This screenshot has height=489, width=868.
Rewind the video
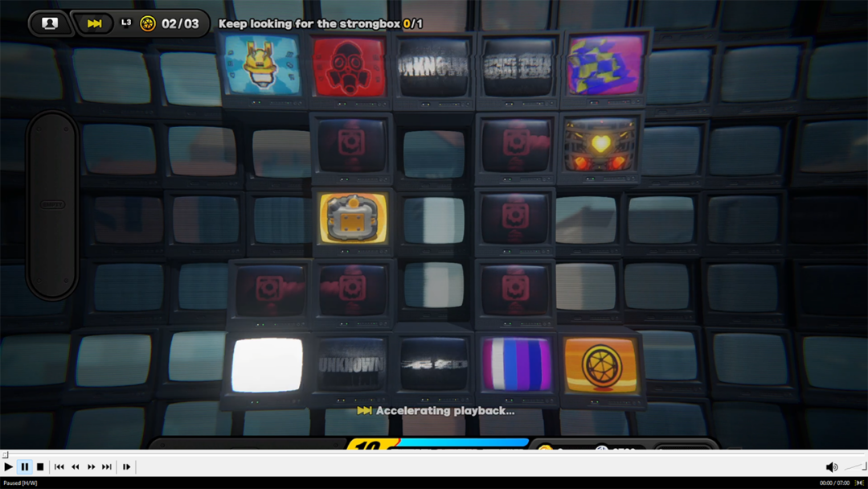76,466
